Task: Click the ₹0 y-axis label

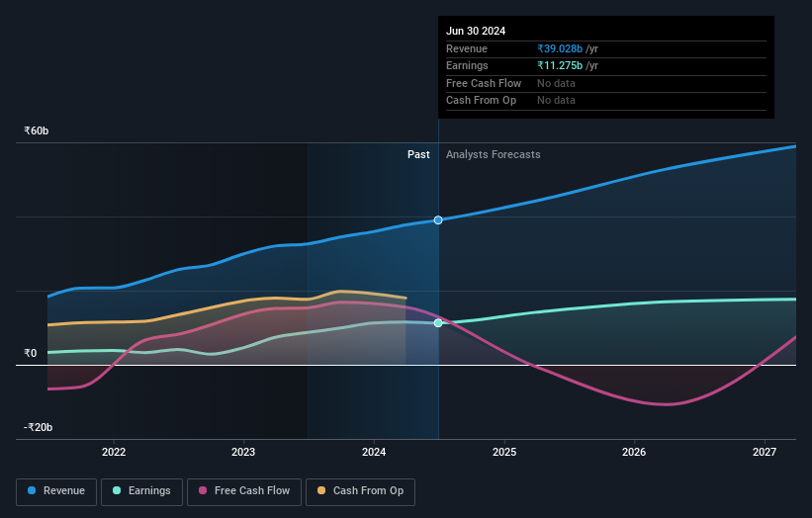Action: click(x=31, y=354)
